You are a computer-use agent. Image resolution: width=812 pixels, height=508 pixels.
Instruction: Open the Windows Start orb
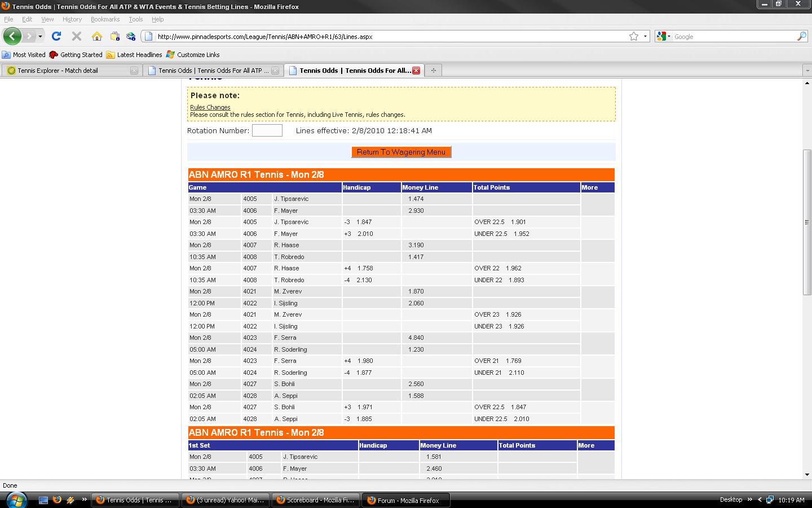click(16, 500)
